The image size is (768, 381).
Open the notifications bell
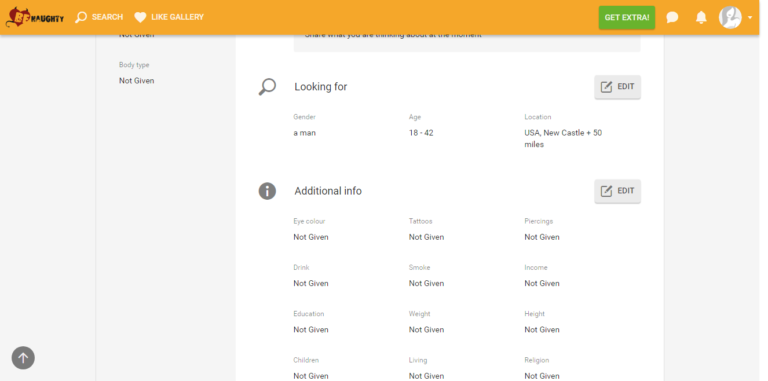tap(701, 18)
